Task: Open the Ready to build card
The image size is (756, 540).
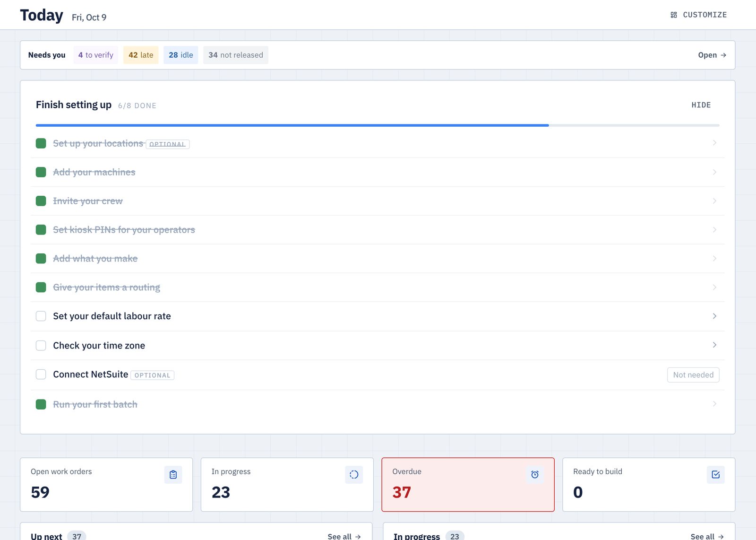Action: tap(649, 485)
